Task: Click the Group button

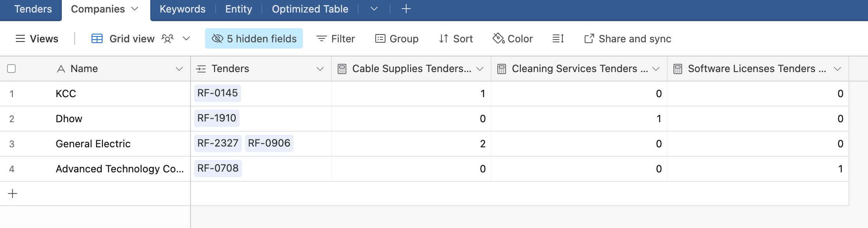Action: [x=397, y=38]
